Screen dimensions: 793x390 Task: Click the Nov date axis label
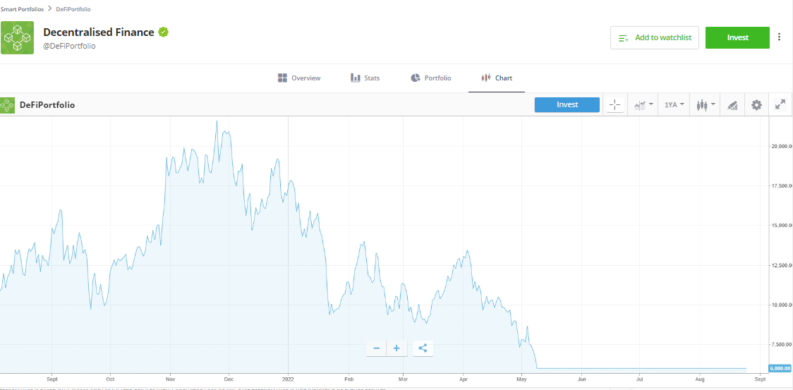[170, 378]
